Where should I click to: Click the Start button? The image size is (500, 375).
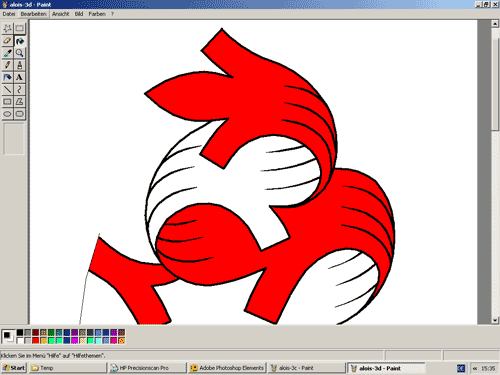(14, 368)
